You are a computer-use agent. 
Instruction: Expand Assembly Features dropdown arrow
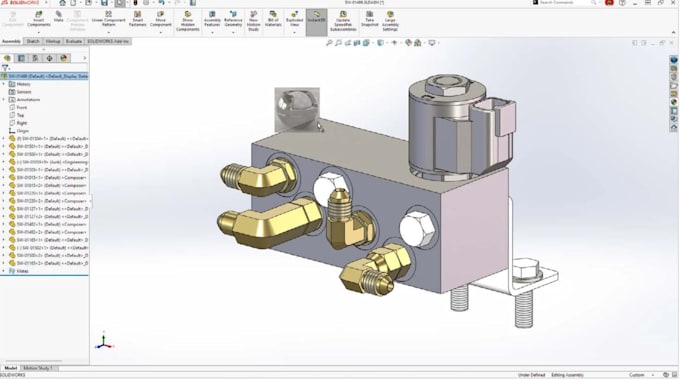coord(212,32)
